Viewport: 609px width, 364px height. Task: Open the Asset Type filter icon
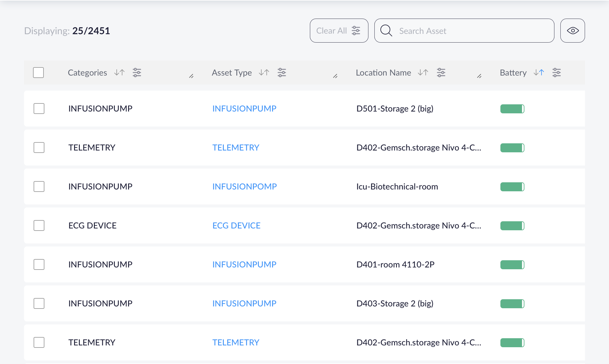tap(282, 73)
